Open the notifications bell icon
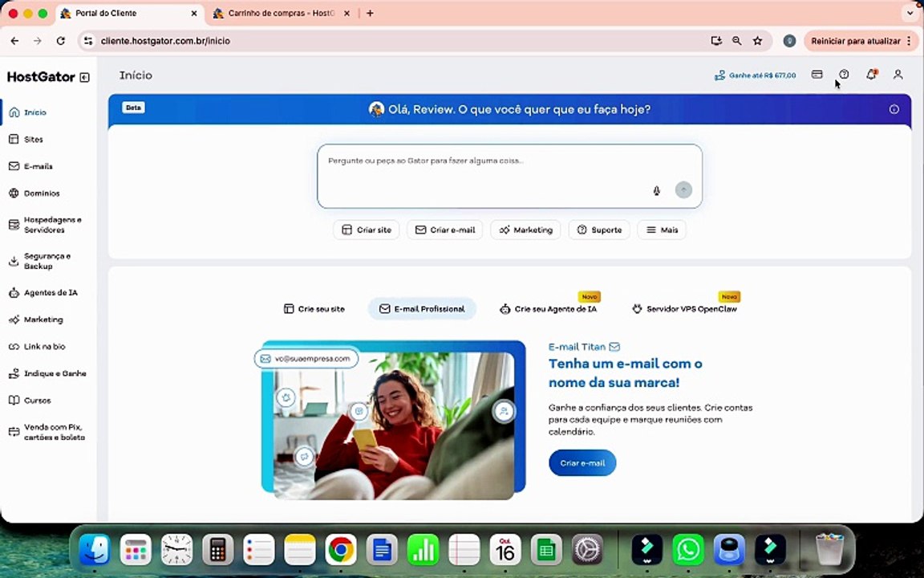Viewport: 924px width, 578px height. [x=871, y=75]
